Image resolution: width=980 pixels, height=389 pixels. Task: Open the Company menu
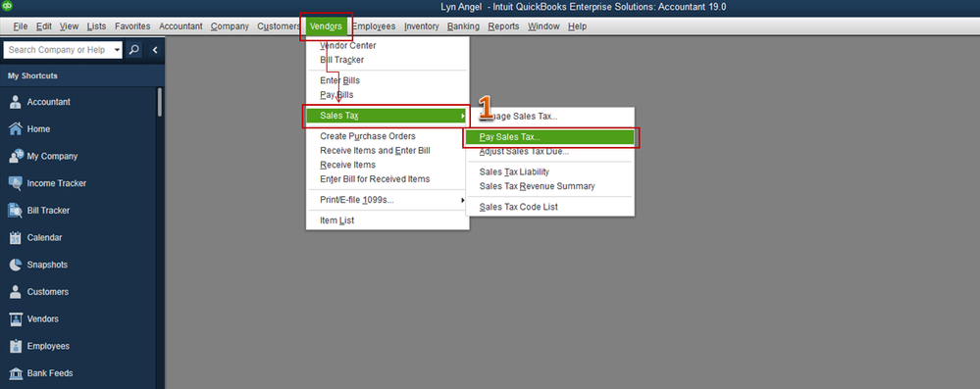tap(230, 26)
